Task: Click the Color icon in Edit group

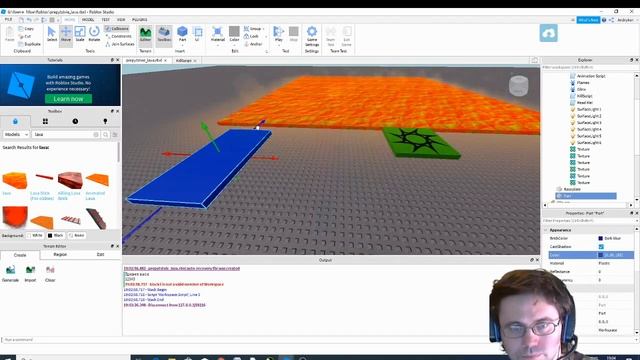Action: coord(234,31)
